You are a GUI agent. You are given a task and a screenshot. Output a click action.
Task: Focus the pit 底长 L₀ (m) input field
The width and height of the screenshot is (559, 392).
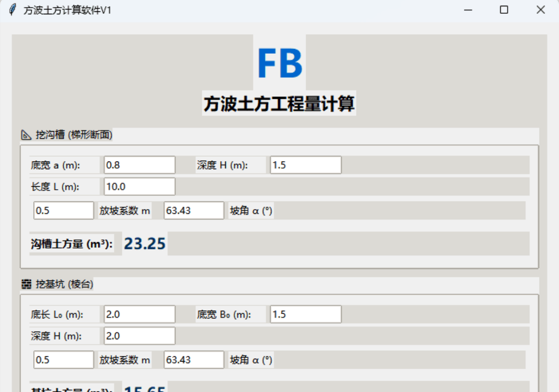click(x=139, y=314)
